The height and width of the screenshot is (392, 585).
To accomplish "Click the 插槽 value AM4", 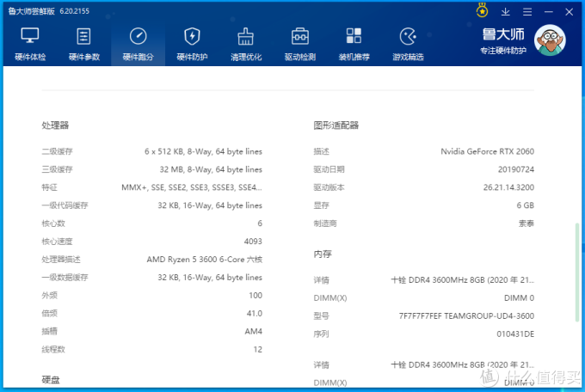I will (x=253, y=331).
